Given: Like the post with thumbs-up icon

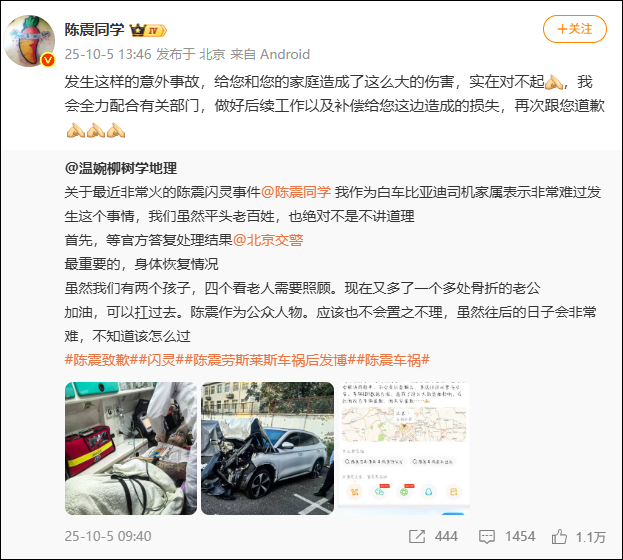Looking at the screenshot, I should pyautogui.click(x=559, y=537).
